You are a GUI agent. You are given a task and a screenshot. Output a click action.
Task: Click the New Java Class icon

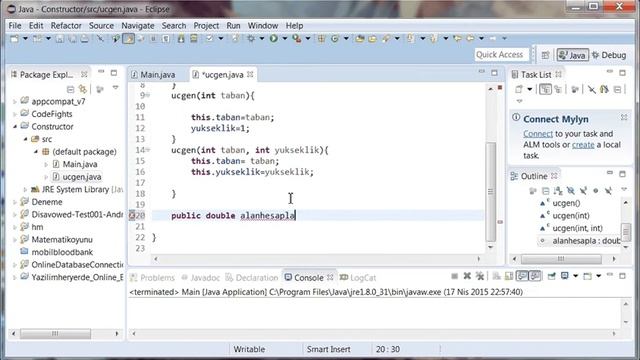click(x=335, y=38)
